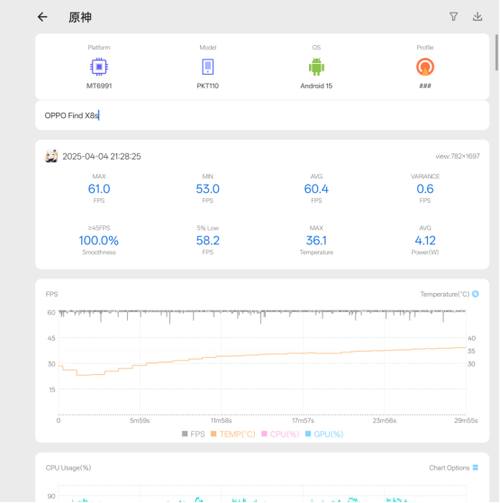Edit the OPPO Find X8s note field
The height and width of the screenshot is (503, 500).
[x=262, y=115]
